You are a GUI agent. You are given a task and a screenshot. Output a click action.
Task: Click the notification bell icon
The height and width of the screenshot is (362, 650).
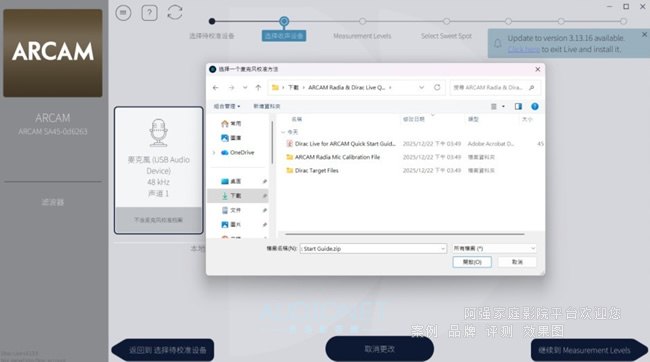497,44
